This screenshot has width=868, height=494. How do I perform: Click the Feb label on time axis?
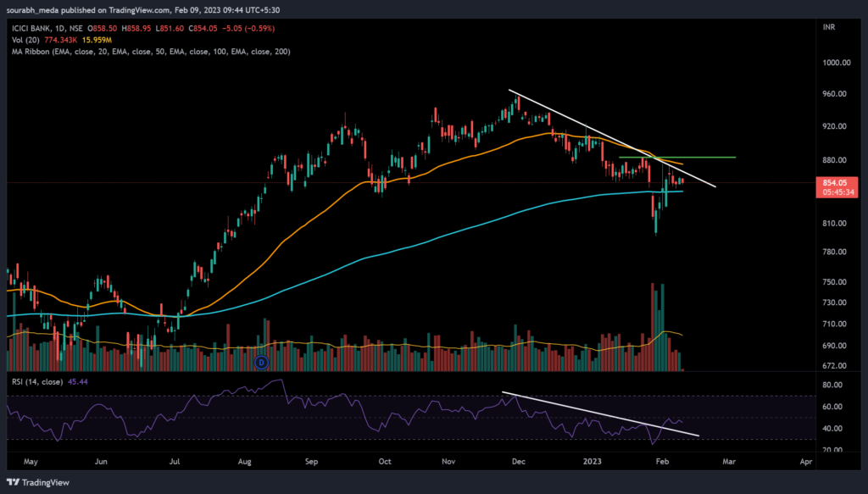pyautogui.click(x=662, y=461)
